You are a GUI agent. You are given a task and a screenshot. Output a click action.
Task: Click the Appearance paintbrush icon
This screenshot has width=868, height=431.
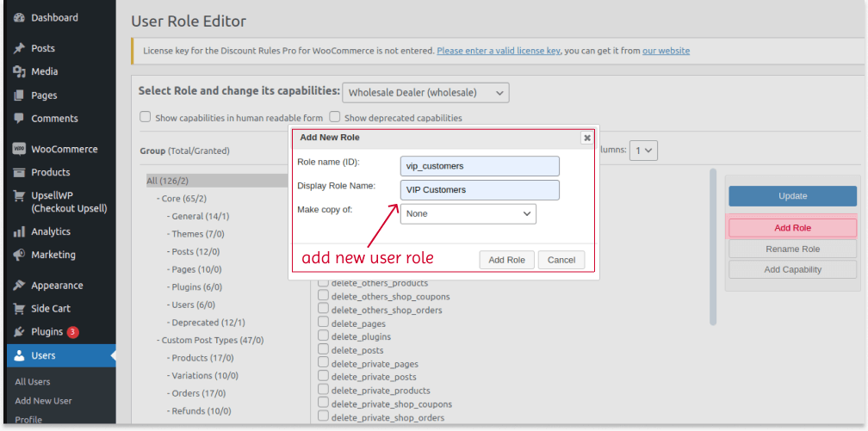19,286
